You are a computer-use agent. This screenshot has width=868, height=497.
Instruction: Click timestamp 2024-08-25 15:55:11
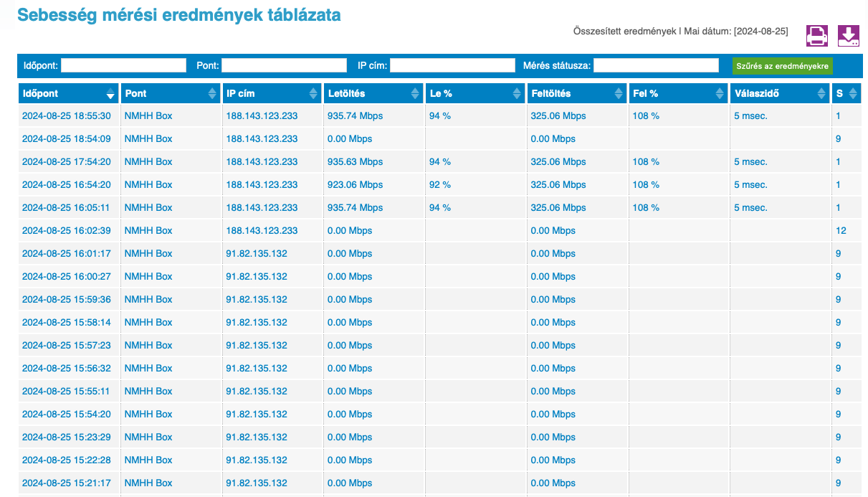67,392
